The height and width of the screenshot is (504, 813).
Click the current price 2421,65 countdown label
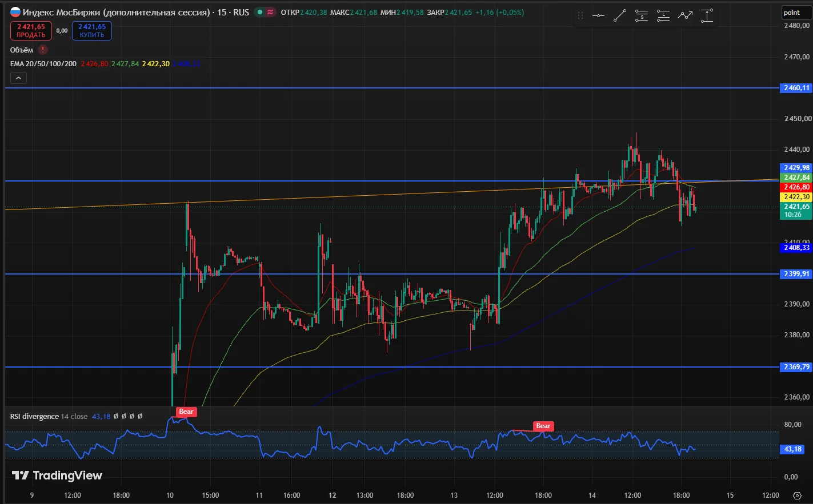click(x=796, y=211)
